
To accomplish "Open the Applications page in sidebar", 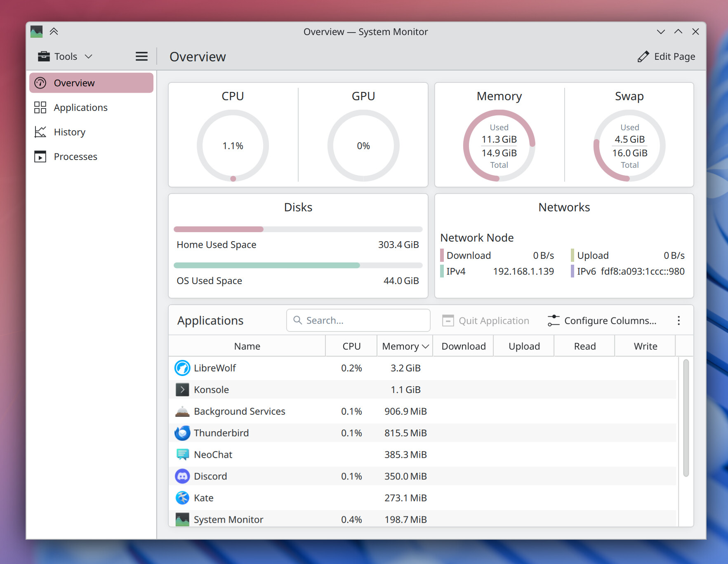I will click(80, 108).
